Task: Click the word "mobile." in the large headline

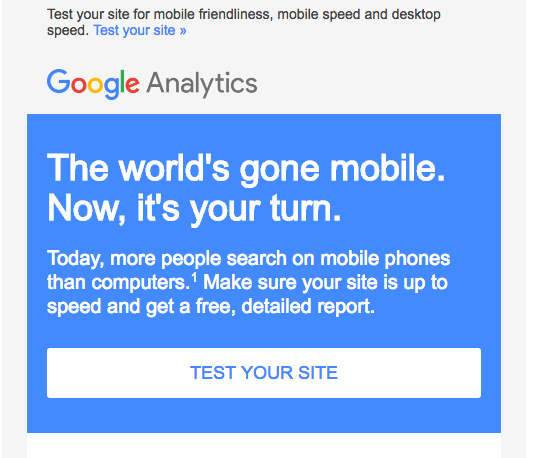Action: (x=388, y=169)
